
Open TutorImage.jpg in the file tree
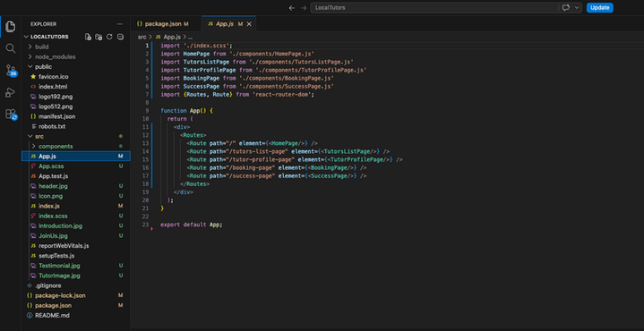point(76,276)
